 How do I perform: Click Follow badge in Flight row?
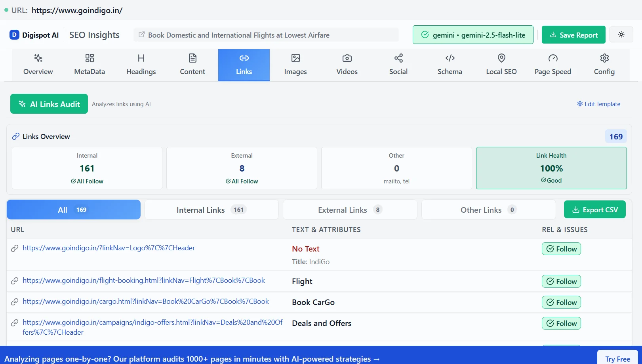point(561,281)
